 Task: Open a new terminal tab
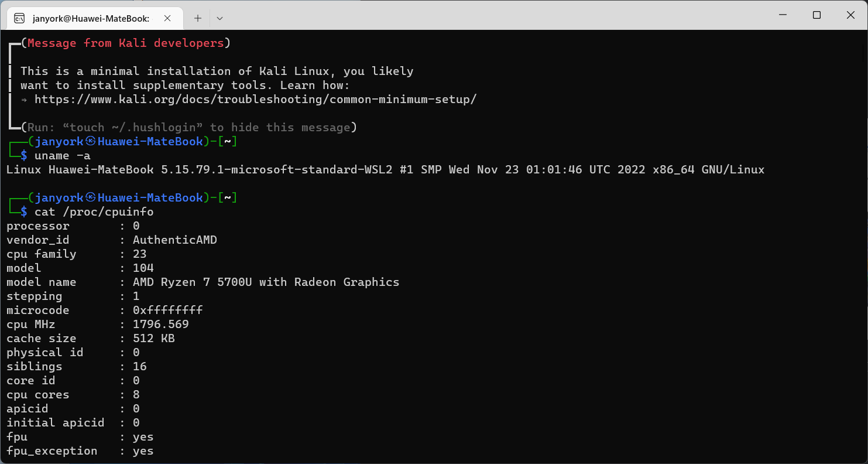(198, 18)
